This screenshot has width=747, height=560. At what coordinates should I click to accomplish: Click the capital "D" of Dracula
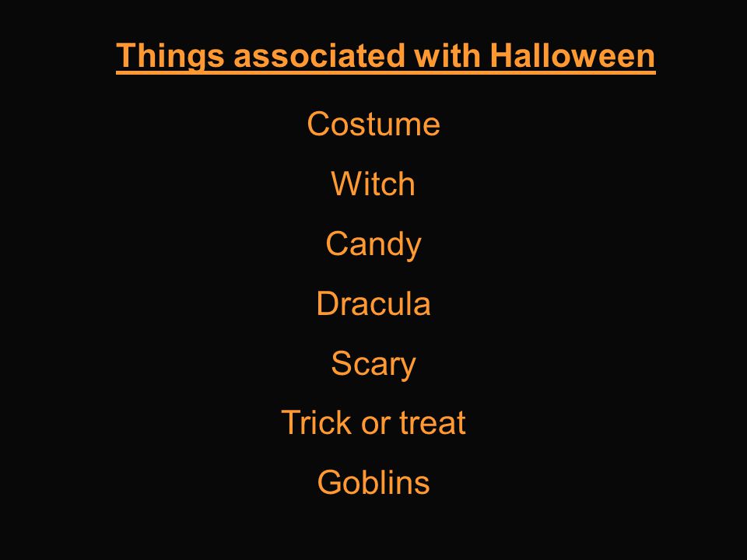328,304
